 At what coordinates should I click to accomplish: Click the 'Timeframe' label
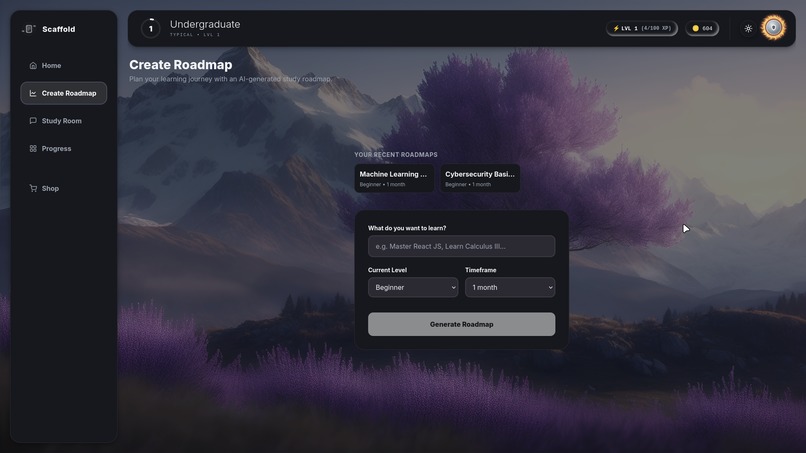point(481,270)
